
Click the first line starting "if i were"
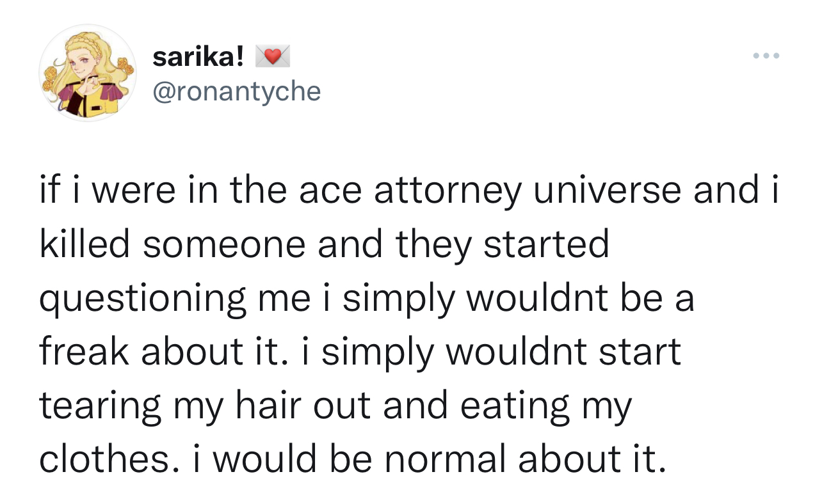tap(409, 192)
